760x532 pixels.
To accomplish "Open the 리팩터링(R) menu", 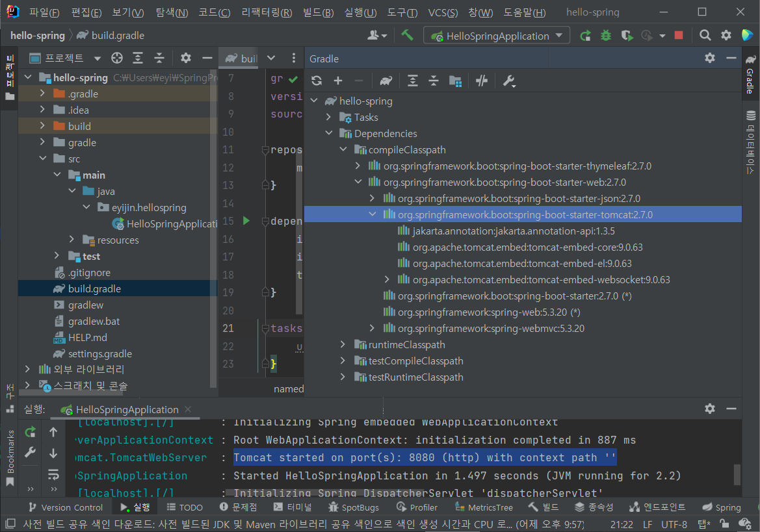I will coord(267,12).
